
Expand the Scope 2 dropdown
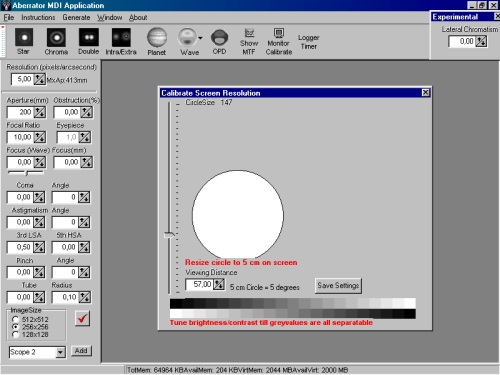pos(60,352)
